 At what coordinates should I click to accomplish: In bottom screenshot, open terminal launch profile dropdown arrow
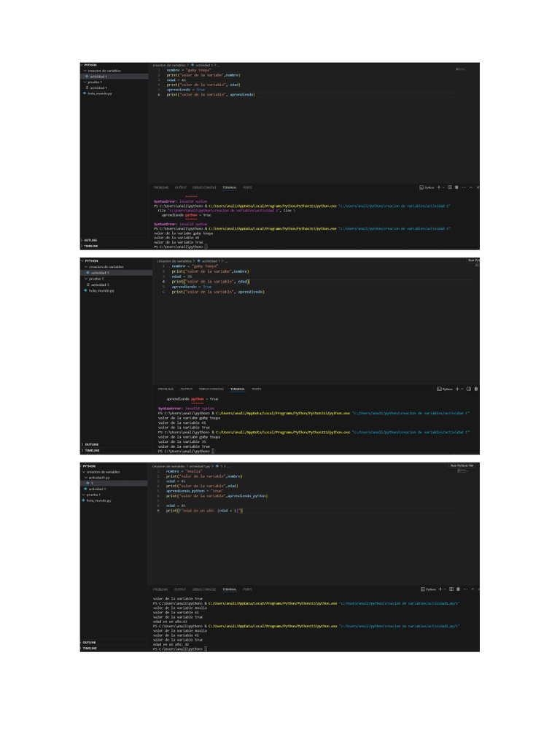445,589
